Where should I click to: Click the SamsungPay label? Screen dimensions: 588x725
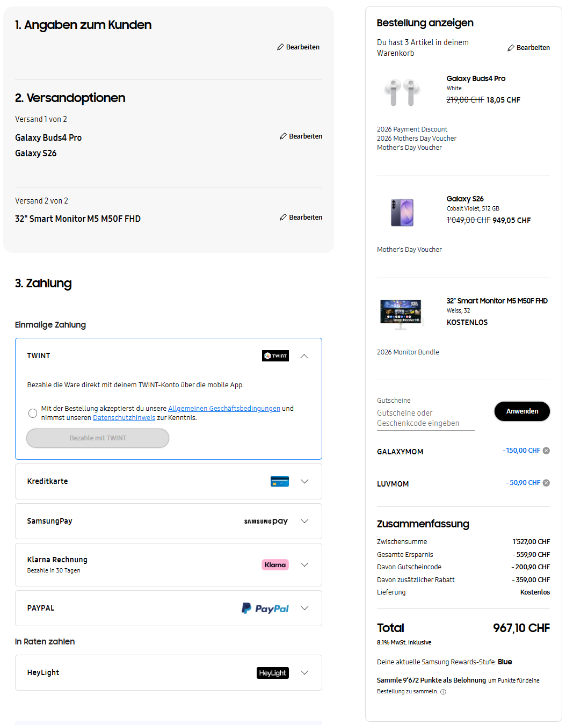[50, 521]
